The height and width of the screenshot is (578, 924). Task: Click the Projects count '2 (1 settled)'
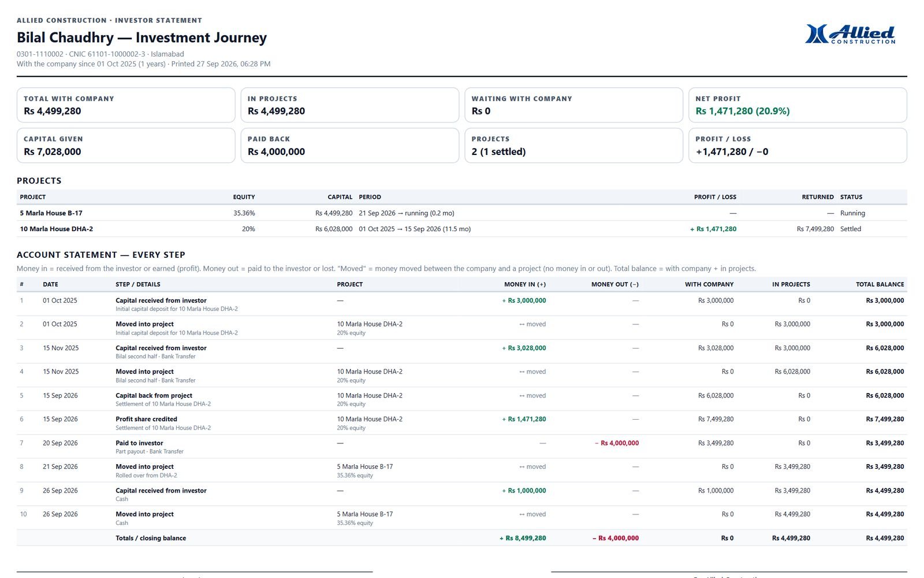tap(498, 151)
